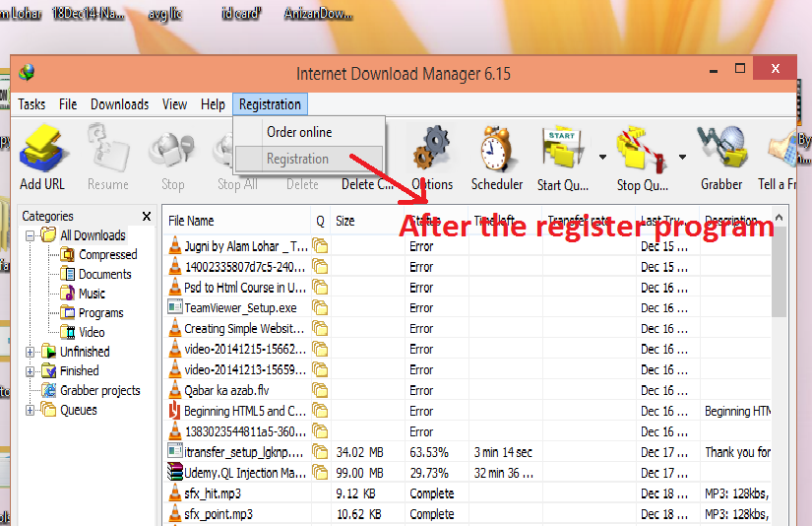This screenshot has width=812, height=526.
Task: Click the 32 min 36 time left cell
Action: [x=503, y=473]
